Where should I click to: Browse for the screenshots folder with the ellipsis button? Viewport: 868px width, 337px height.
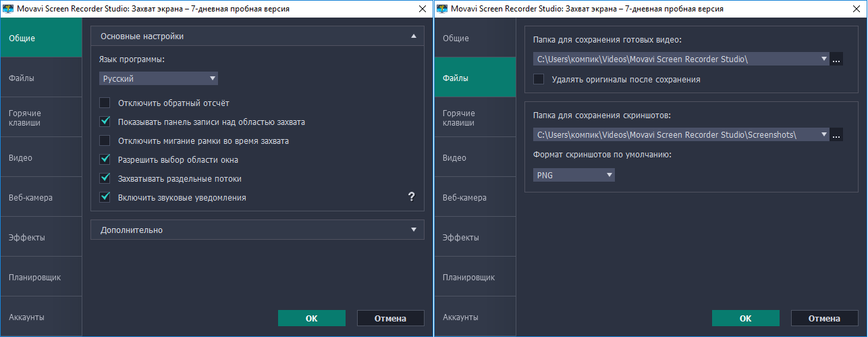[x=837, y=134]
